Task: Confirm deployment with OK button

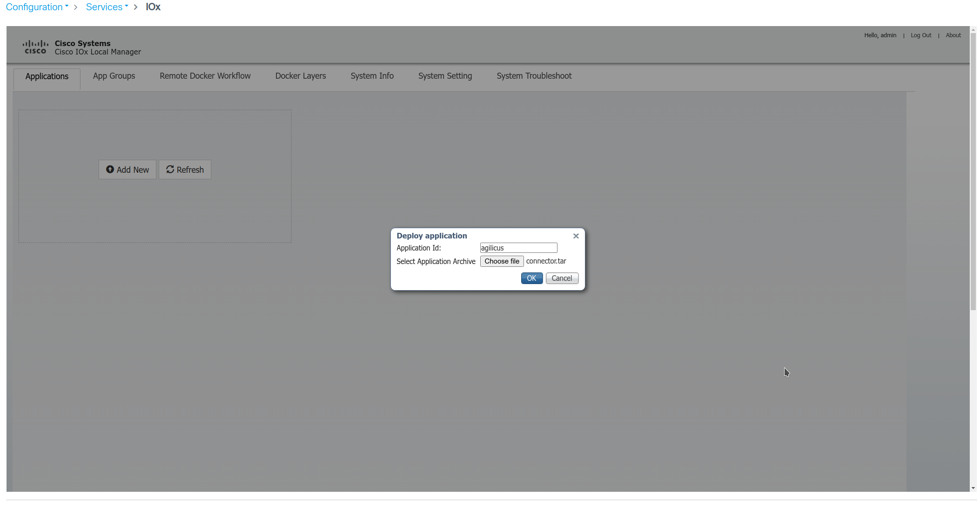Action: (532, 278)
